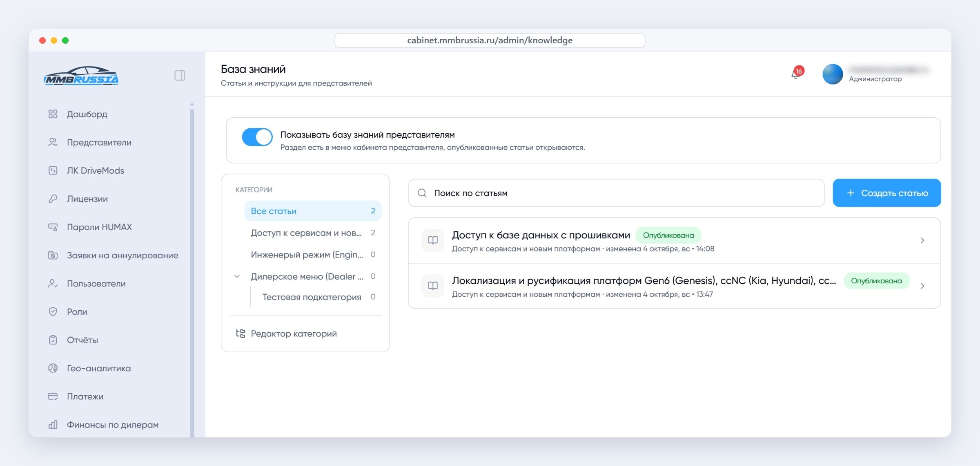The image size is (980, 466).
Task: Disable showing knowledge base to representatives
Action: (257, 137)
